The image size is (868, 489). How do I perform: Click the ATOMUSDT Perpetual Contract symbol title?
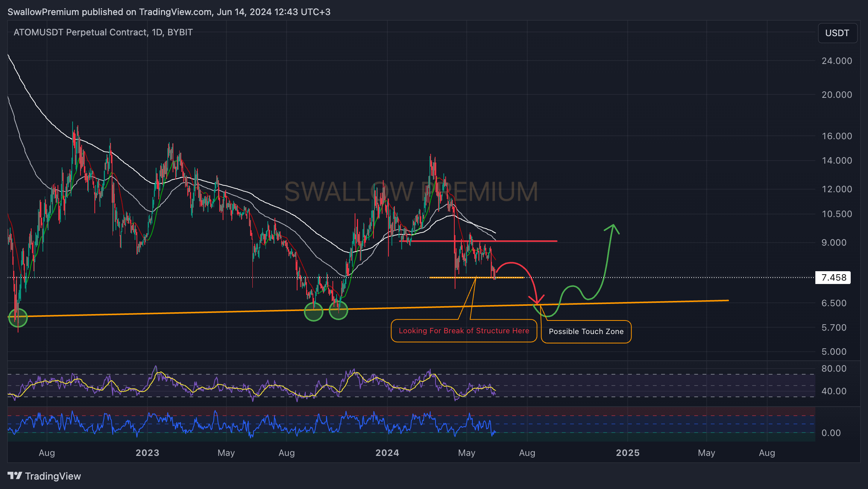[x=103, y=32]
